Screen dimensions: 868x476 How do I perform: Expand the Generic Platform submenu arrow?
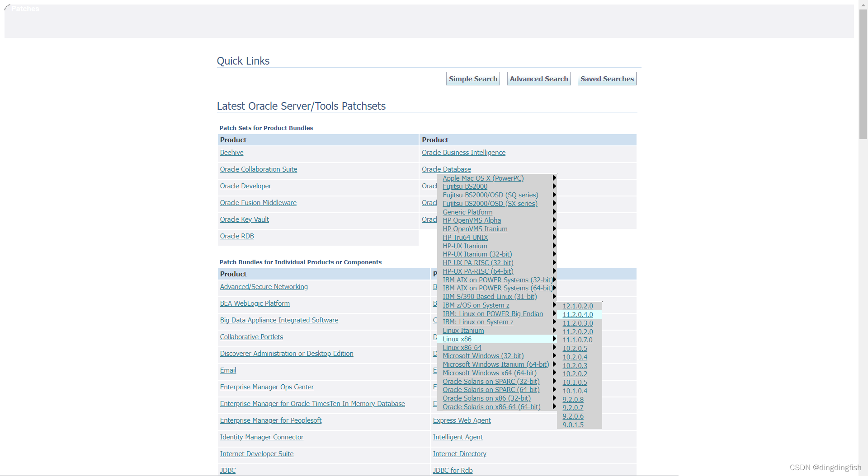pyautogui.click(x=554, y=212)
